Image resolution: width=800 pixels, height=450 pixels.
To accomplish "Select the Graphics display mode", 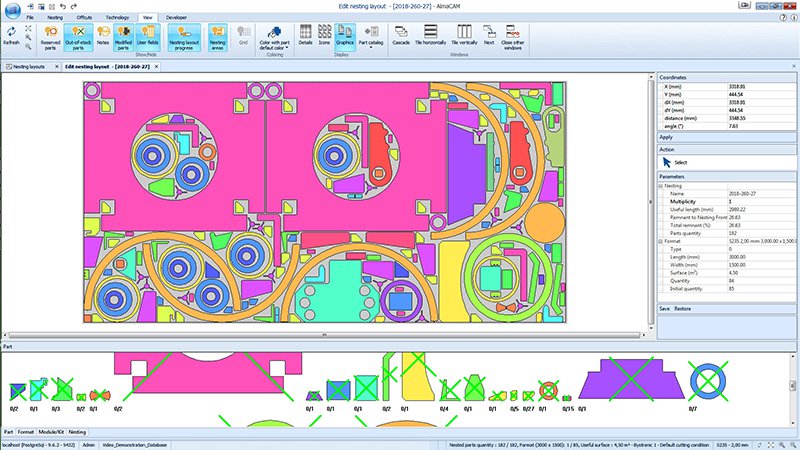I will (x=344, y=38).
